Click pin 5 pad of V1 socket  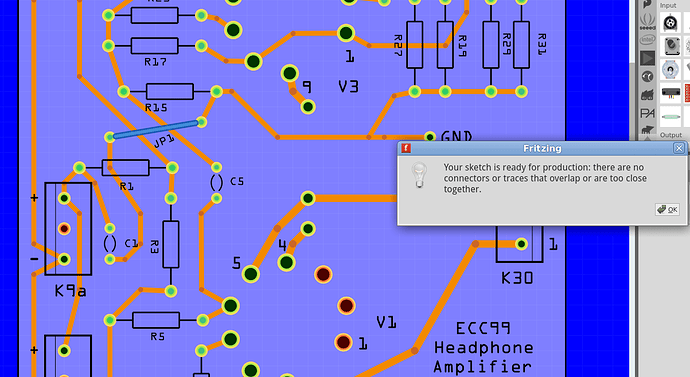point(251,274)
